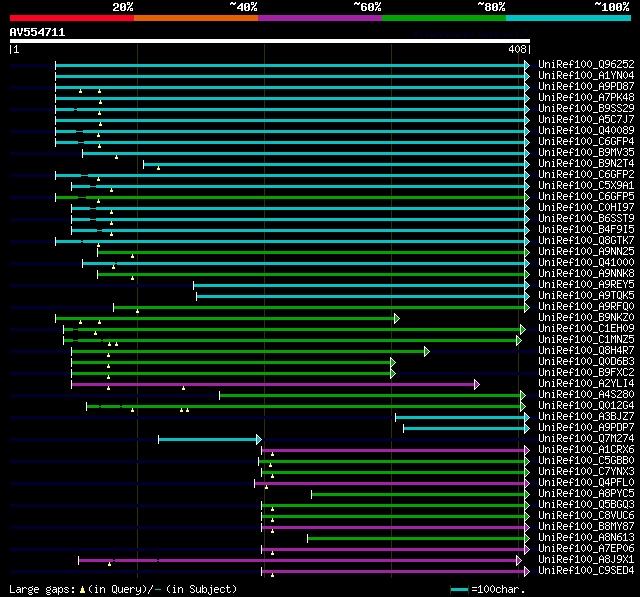Select the UniRef100_C1EH09 label
The height and width of the screenshot is (597, 640).
pyautogui.click(x=586, y=329)
